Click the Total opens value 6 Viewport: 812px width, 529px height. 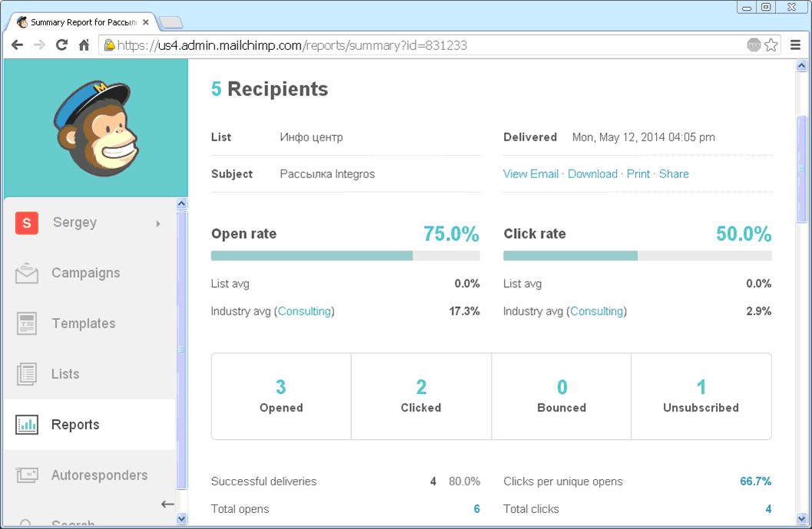476,509
